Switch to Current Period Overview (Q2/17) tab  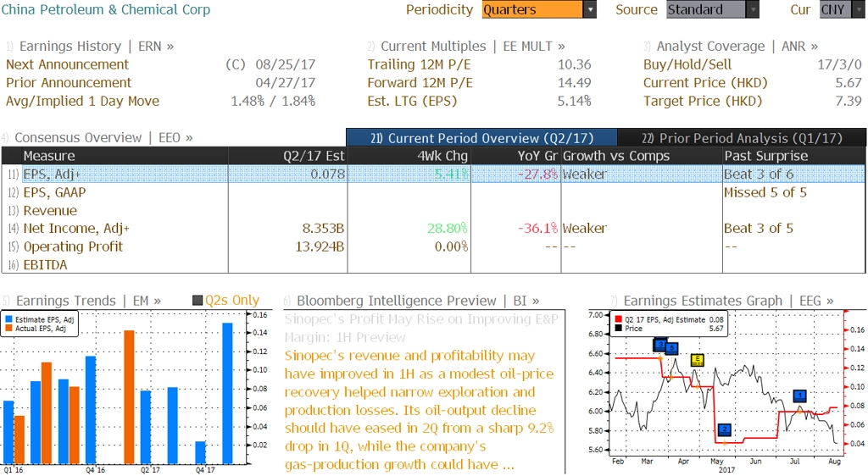[481, 138]
